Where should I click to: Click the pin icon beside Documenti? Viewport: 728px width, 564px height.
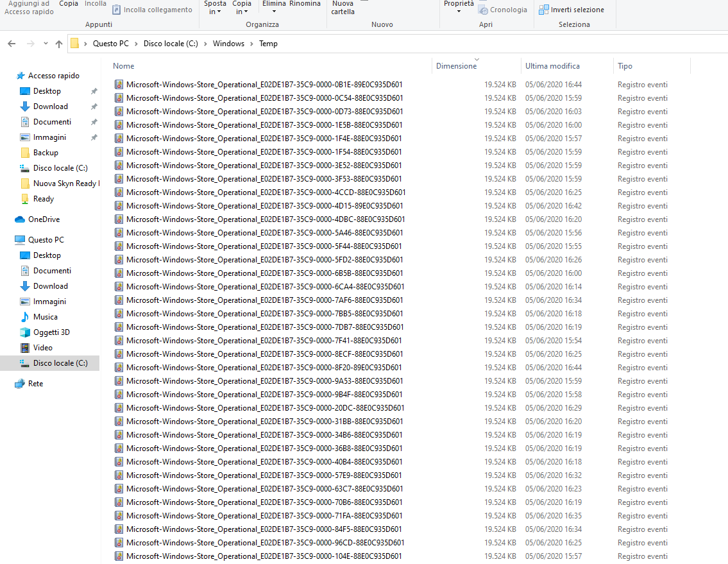point(94,122)
